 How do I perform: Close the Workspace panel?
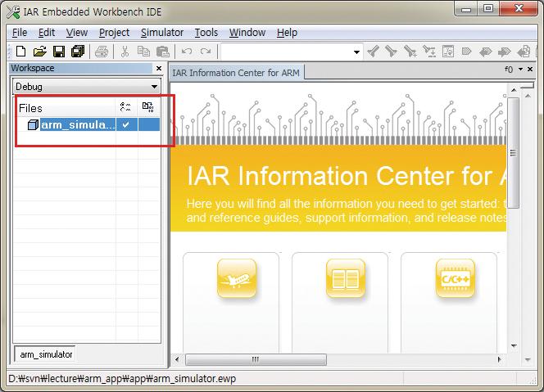tap(159, 68)
